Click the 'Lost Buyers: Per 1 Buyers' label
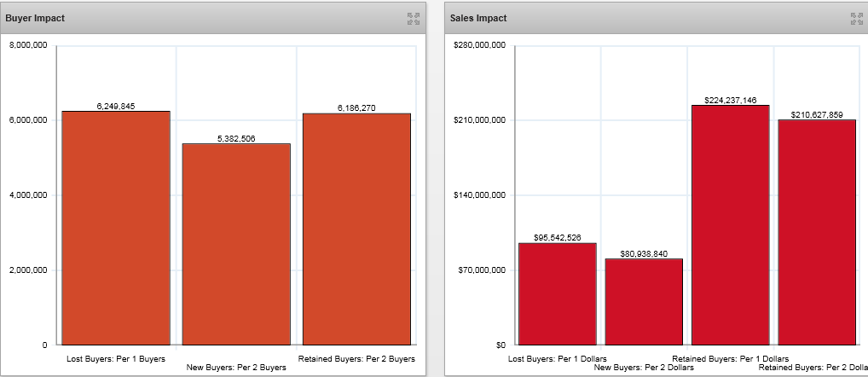This screenshot has width=868, height=377. click(x=116, y=359)
